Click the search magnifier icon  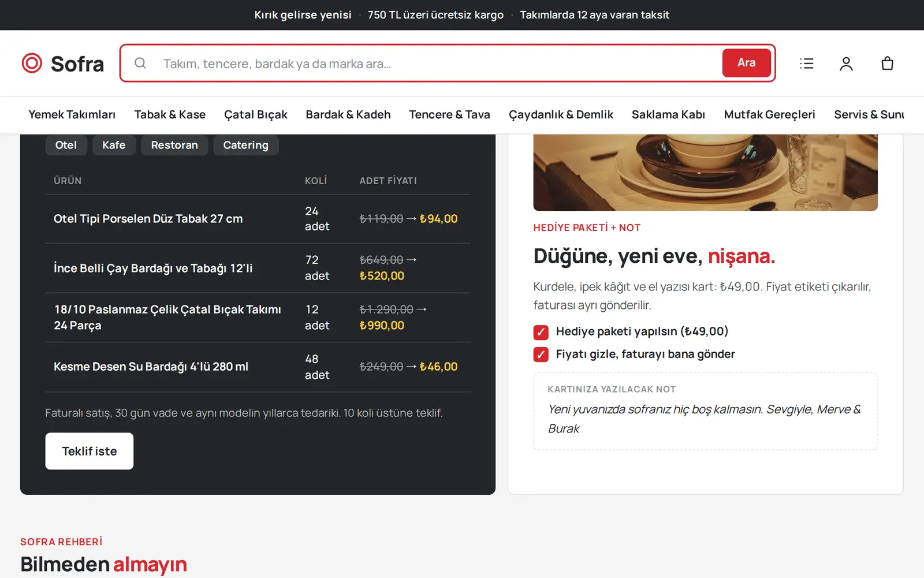click(x=140, y=63)
